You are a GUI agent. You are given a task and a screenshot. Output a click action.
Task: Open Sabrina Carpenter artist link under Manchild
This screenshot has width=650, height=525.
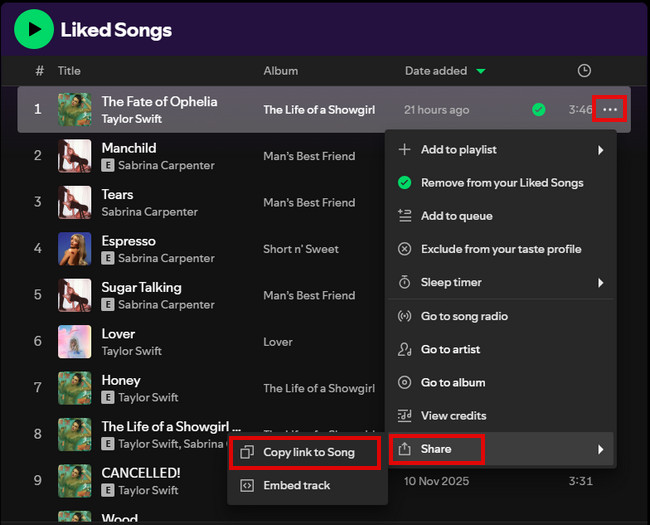coord(166,165)
